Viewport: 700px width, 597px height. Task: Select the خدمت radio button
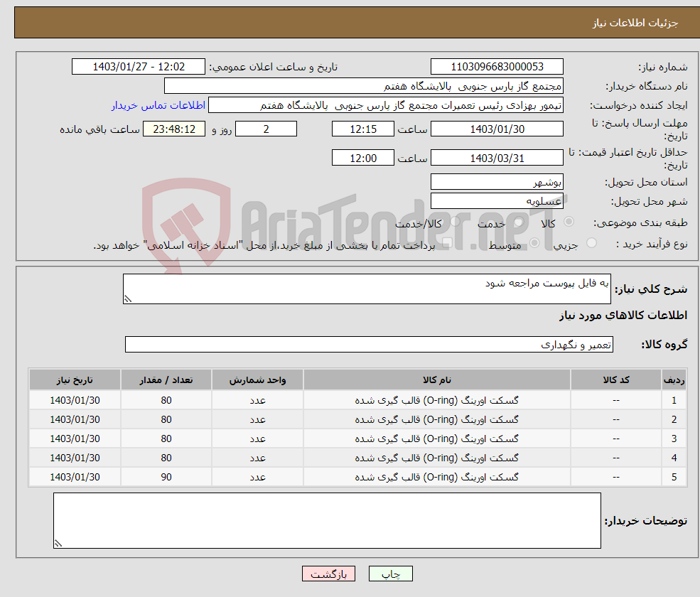(x=518, y=222)
